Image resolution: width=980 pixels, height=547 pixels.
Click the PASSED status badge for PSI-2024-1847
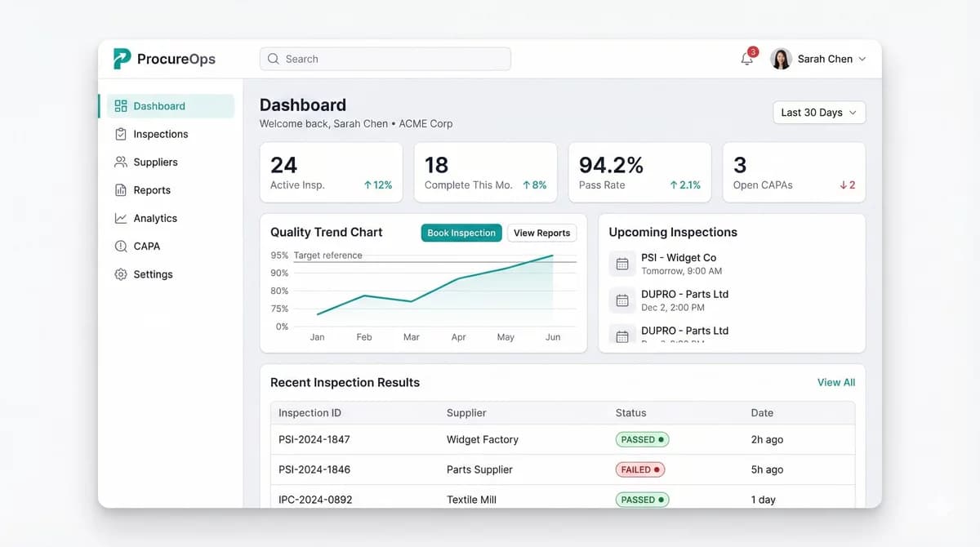pyautogui.click(x=642, y=439)
